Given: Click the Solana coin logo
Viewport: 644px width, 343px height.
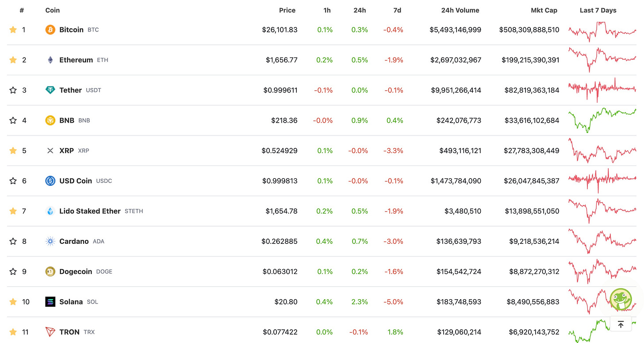Looking at the screenshot, I should [50, 302].
